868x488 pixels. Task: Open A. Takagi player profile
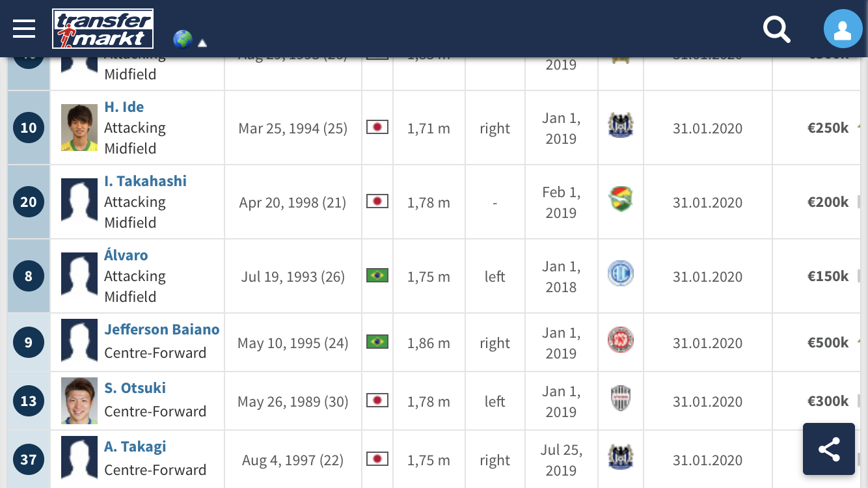coord(135,446)
